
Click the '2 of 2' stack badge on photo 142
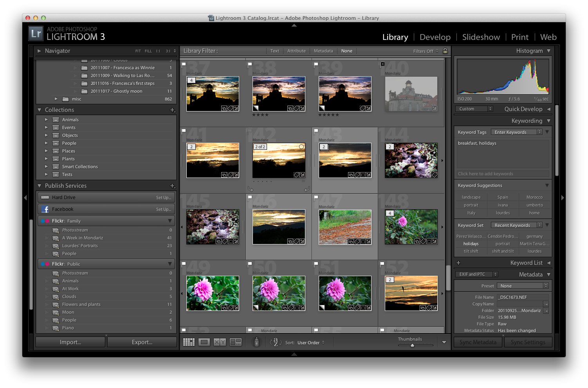point(260,147)
